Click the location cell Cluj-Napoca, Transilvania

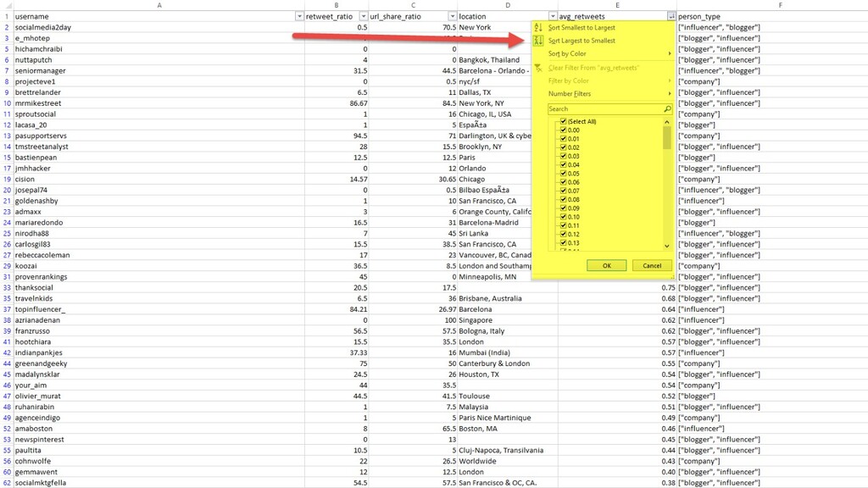[x=507, y=450]
